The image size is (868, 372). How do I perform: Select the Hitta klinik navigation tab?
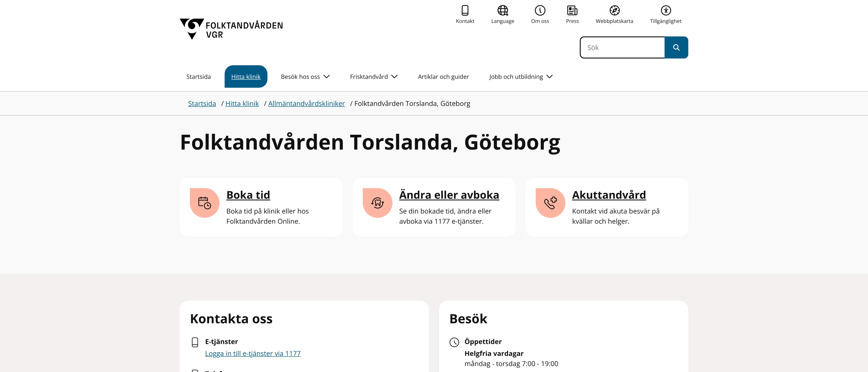[x=246, y=76]
